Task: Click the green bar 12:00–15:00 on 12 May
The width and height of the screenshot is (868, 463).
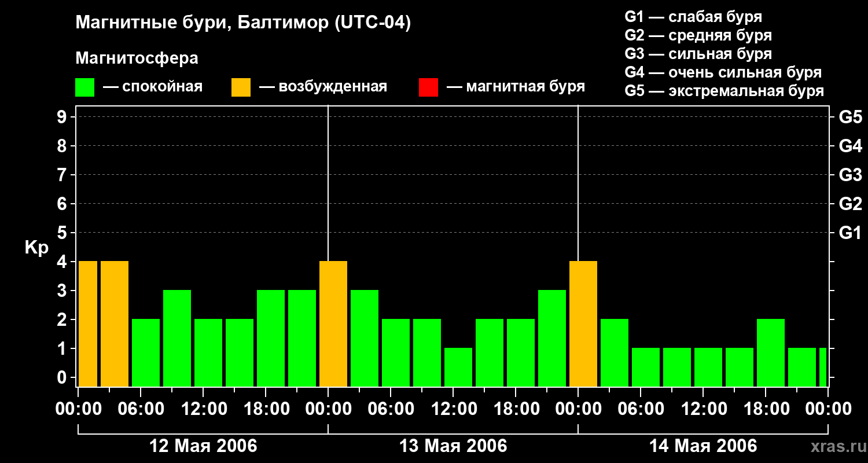Action: [x=208, y=353]
